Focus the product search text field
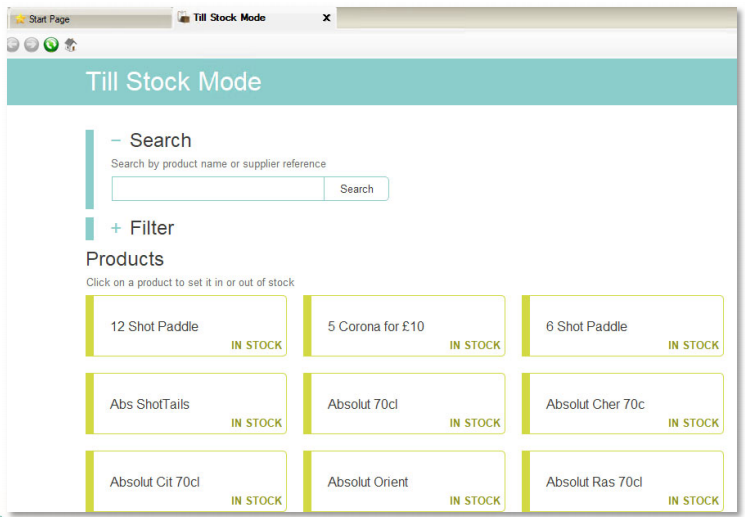 click(217, 189)
